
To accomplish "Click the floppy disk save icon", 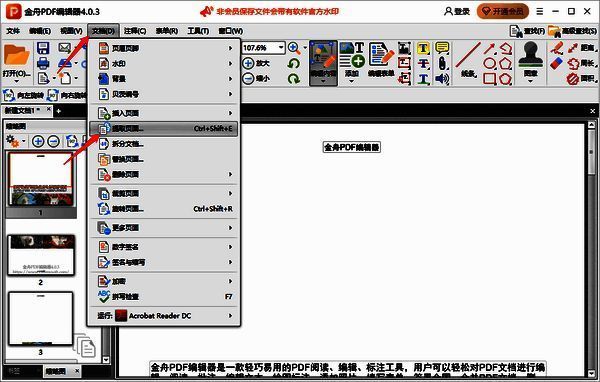I will point(43,48).
